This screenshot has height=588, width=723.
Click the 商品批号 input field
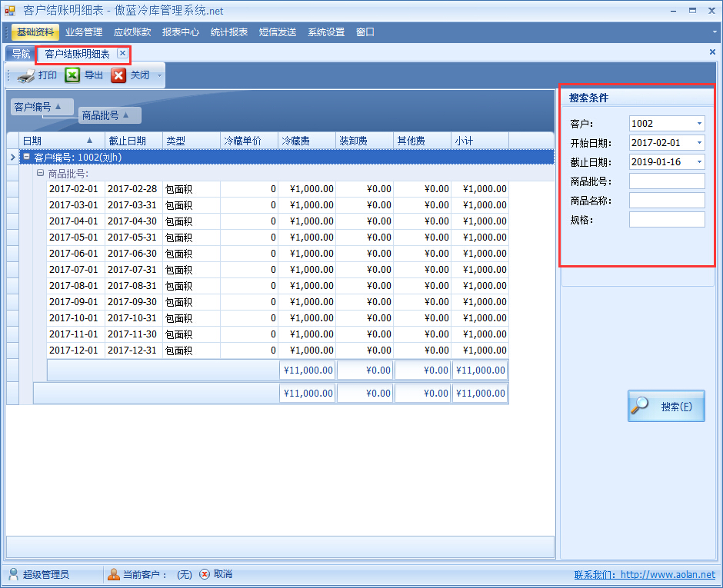[x=667, y=181]
